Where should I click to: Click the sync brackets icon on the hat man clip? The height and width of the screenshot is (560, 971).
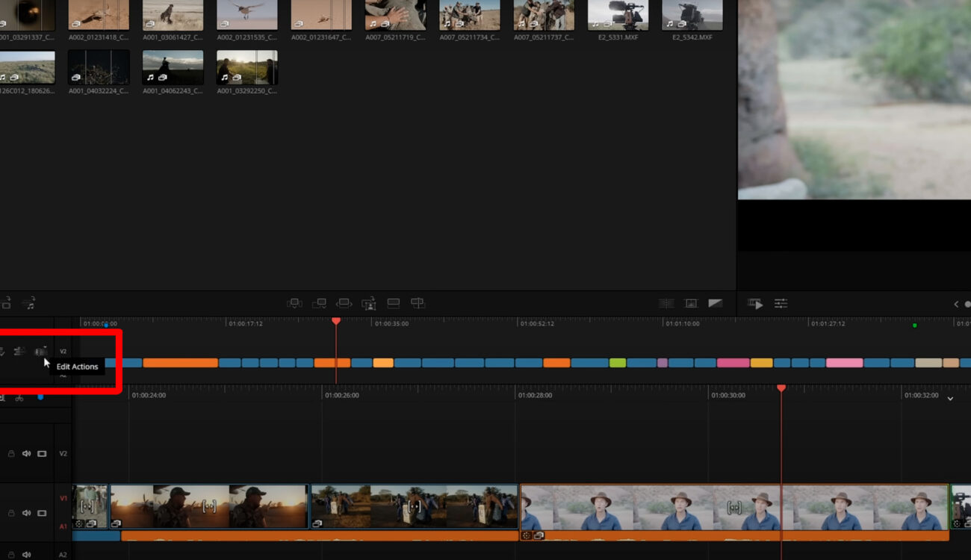[734, 507]
